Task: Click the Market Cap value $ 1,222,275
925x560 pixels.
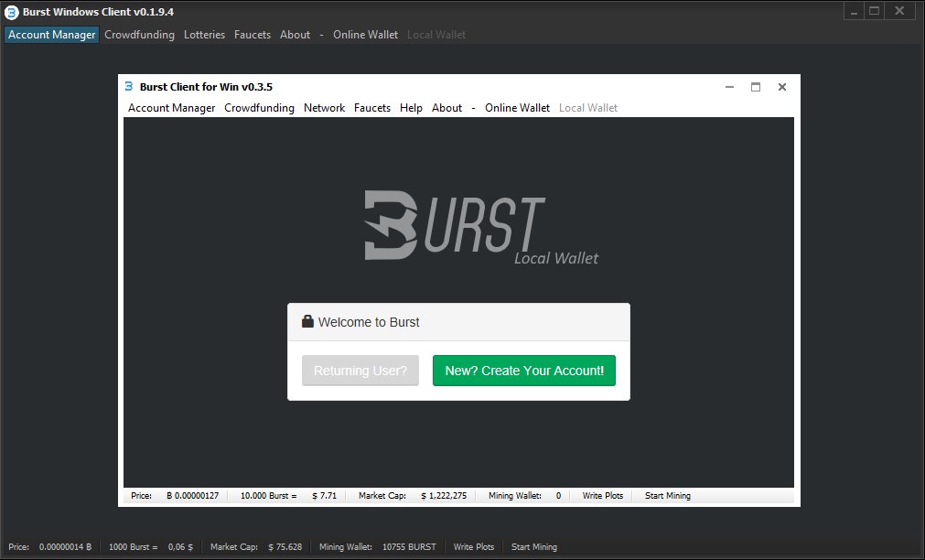Action: [x=444, y=496]
